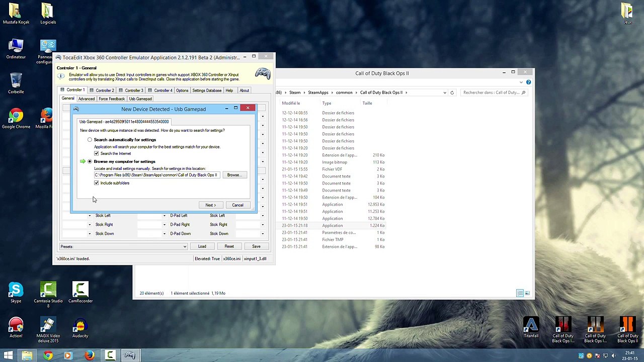The height and width of the screenshot is (362, 644).
Task: Open the Settings Database tab
Action: (207, 90)
